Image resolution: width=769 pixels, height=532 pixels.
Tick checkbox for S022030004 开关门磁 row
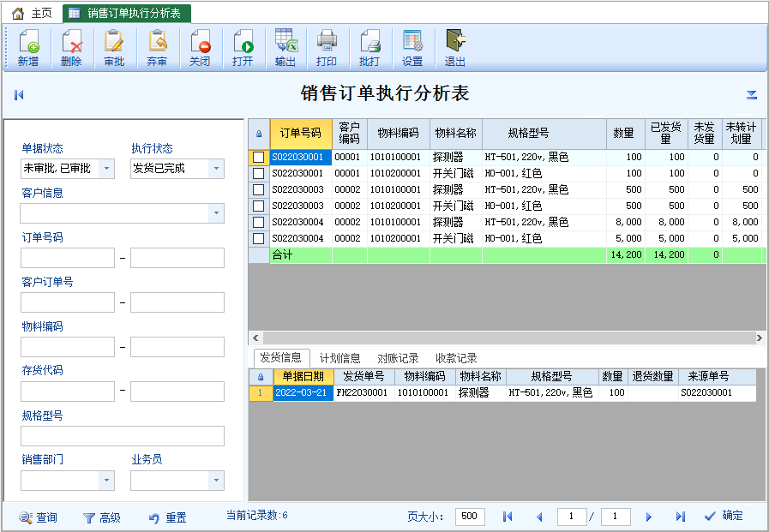258,238
